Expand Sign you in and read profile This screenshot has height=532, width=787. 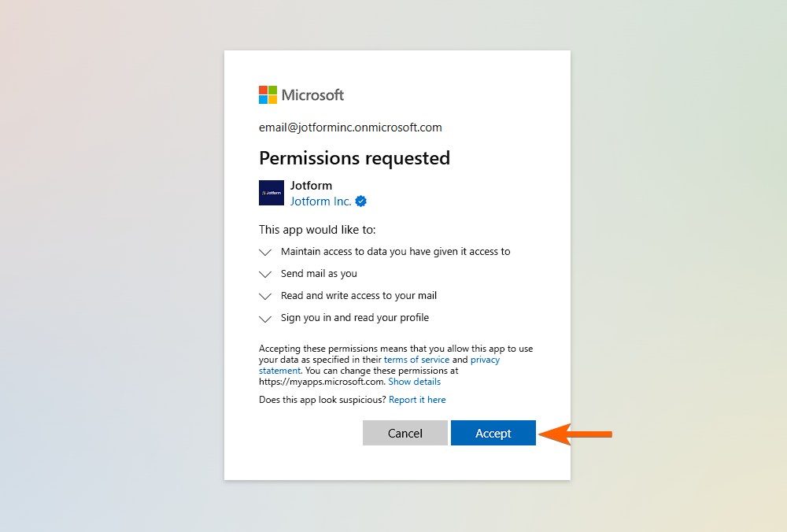click(265, 319)
